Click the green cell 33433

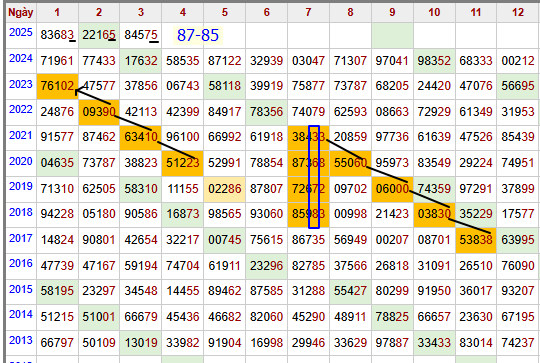click(x=434, y=343)
